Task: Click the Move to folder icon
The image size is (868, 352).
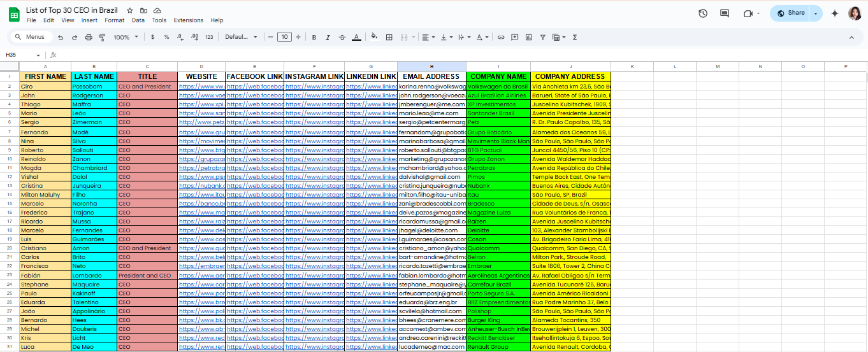Action: [143, 11]
